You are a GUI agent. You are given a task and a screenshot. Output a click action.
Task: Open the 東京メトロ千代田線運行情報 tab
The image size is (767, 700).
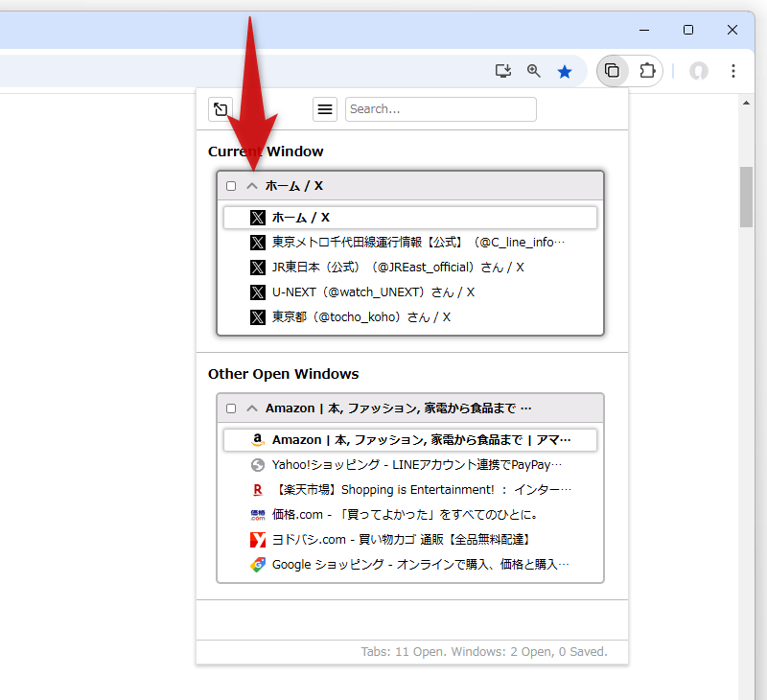point(410,243)
